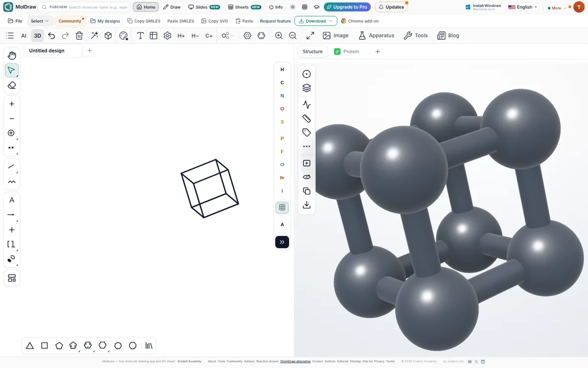Click the expand fullscreen arrows icon
This screenshot has height=368, width=588.
tap(310, 35)
